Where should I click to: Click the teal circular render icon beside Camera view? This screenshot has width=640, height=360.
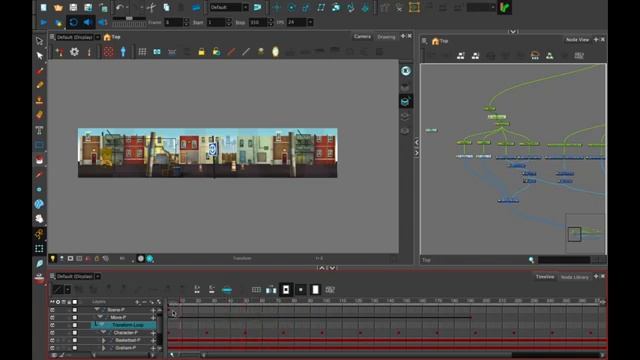pyautogui.click(x=405, y=71)
